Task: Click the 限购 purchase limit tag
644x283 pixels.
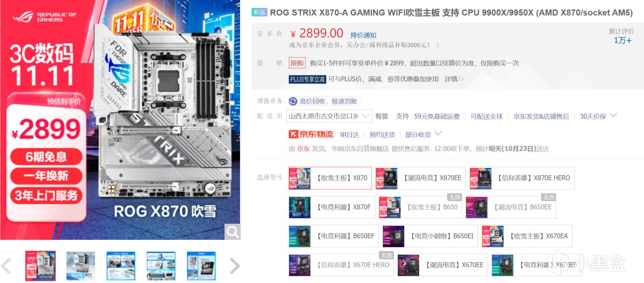Action: pyautogui.click(x=297, y=63)
